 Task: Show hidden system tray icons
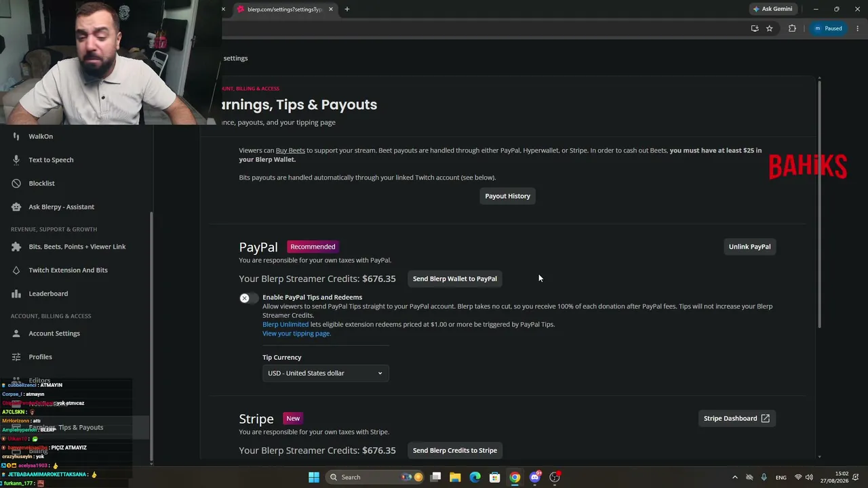tap(734, 477)
